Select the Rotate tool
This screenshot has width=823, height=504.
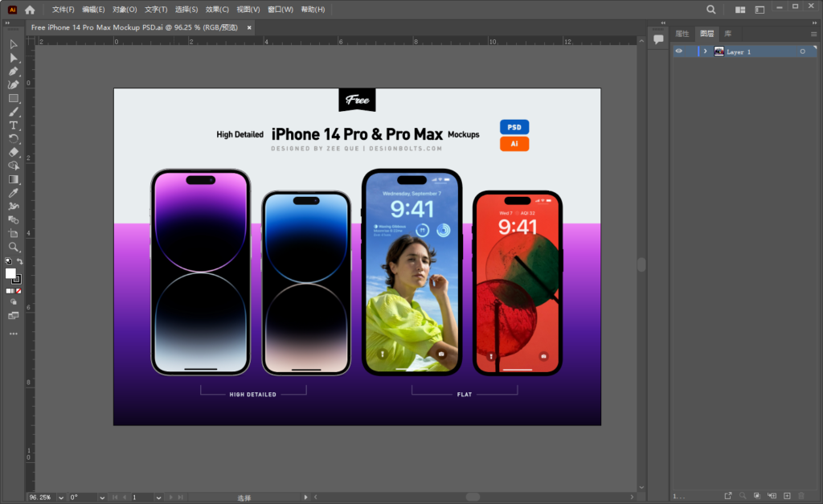pos(14,138)
